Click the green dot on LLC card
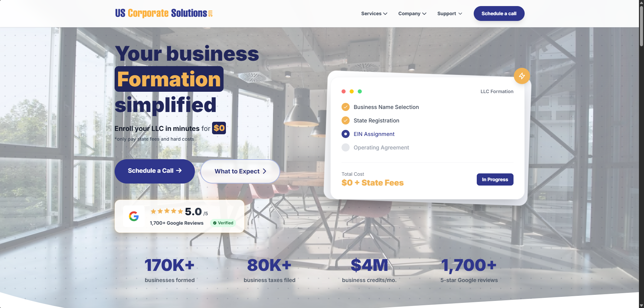644x308 pixels. [x=360, y=91]
